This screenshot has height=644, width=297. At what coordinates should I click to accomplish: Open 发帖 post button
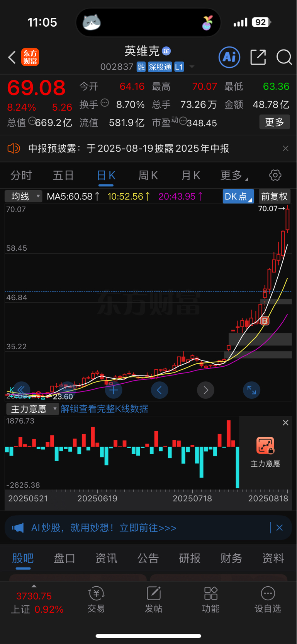click(x=153, y=600)
